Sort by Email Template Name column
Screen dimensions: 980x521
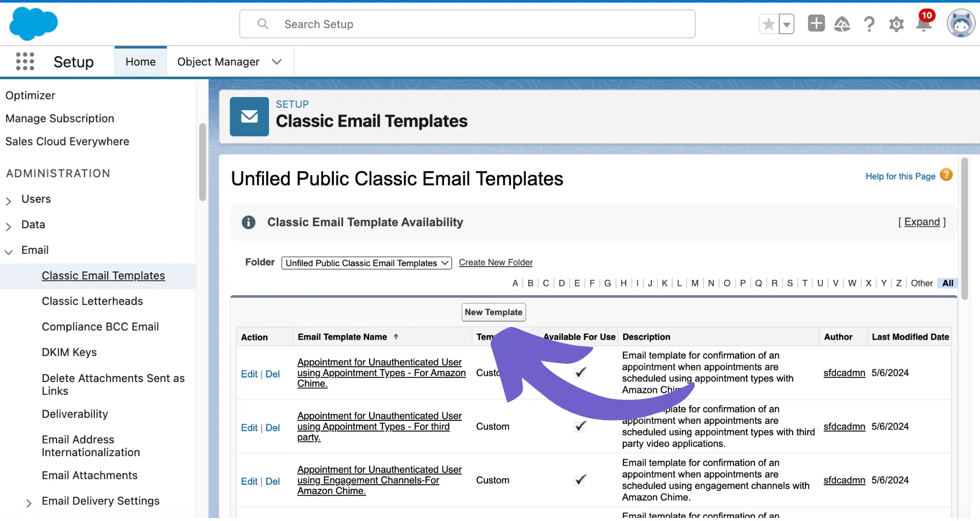click(342, 337)
